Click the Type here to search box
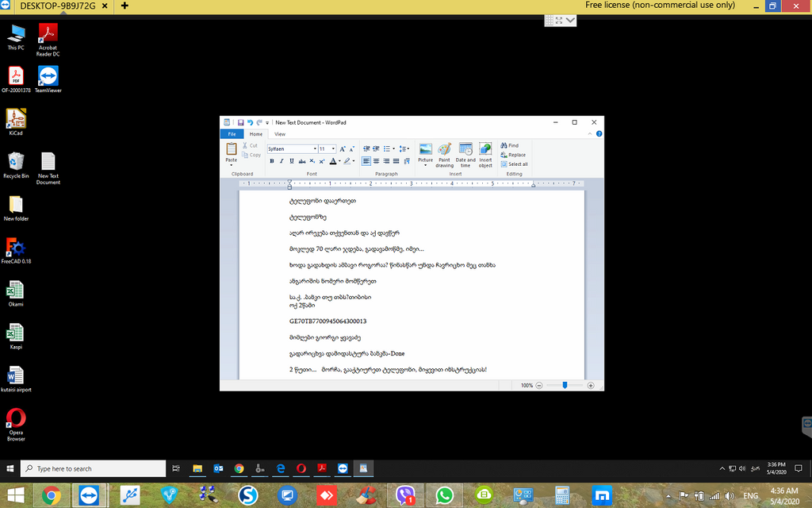812x508 pixels. [94, 468]
